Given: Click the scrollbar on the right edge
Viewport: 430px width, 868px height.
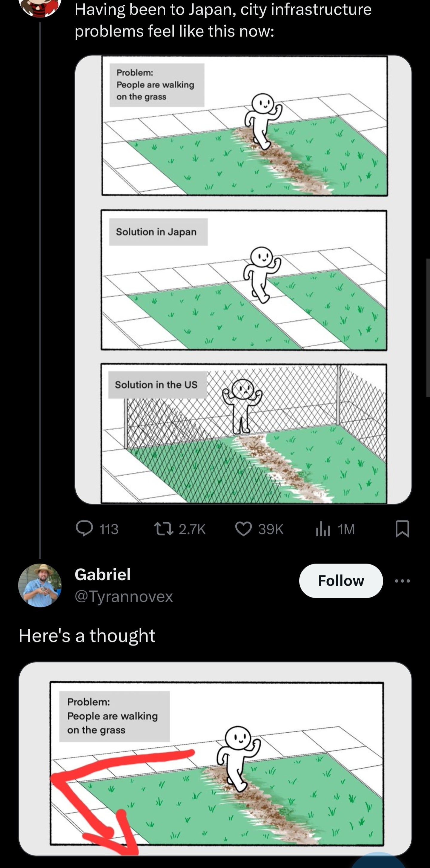Looking at the screenshot, I should [x=428, y=327].
